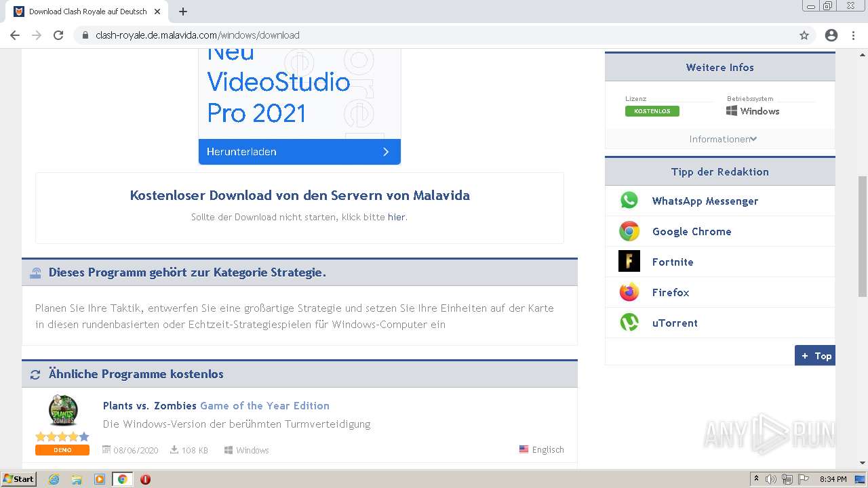Reload the current page

click(58, 35)
